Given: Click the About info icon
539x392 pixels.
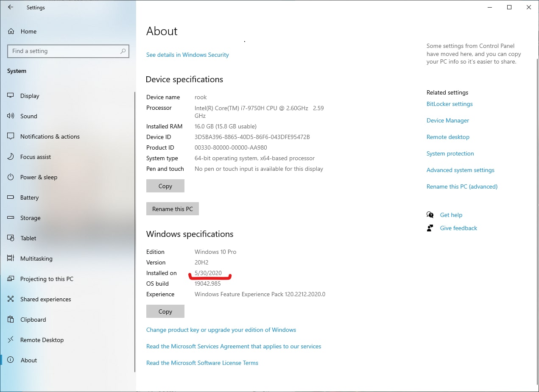Looking at the screenshot, I should pyautogui.click(x=11, y=360).
